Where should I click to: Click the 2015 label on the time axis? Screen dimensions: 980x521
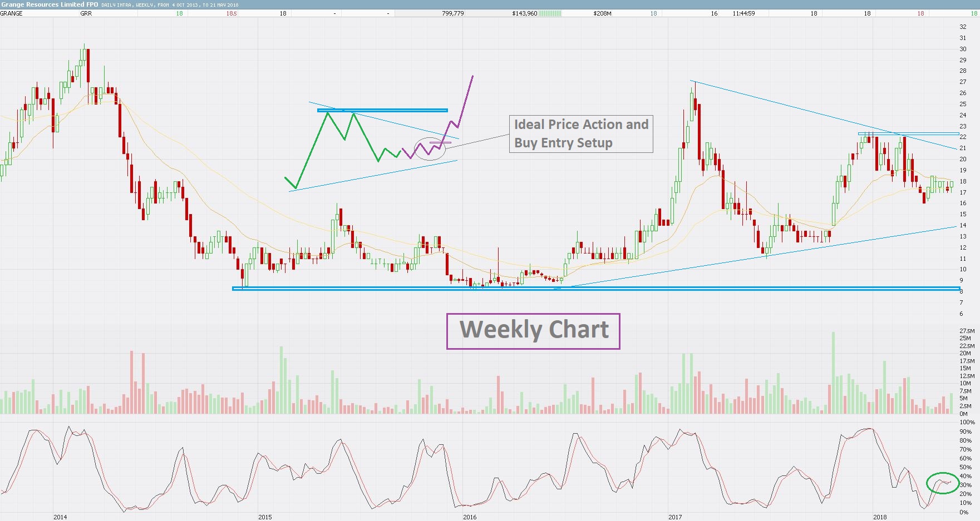pyautogui.click(x=265, y=517)
